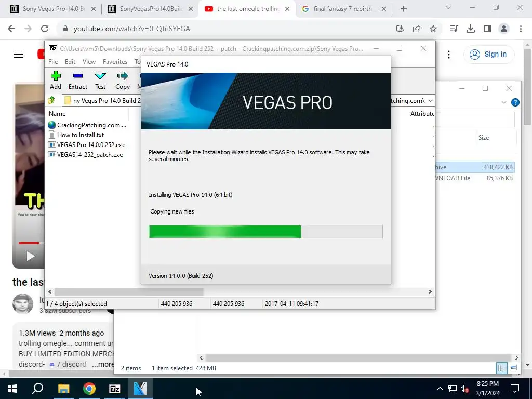Open Chrome from the taskbar
Image resolution: width=532 pixels, height=399 pixels.
(x=89, y=389)
